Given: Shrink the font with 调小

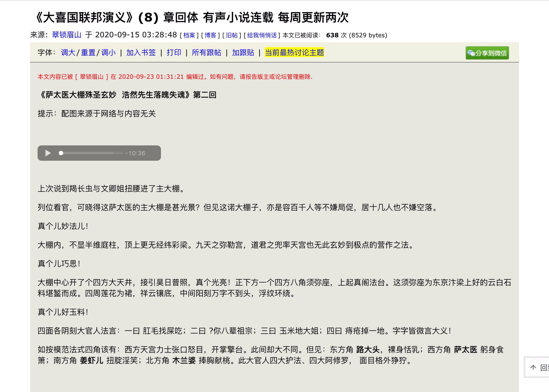Looking at the screenshot, I should [108, 53].
